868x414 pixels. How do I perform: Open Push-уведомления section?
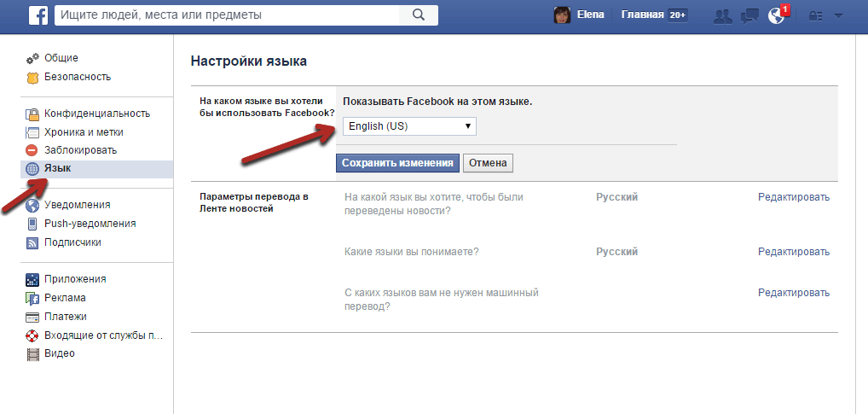(90, 224)
